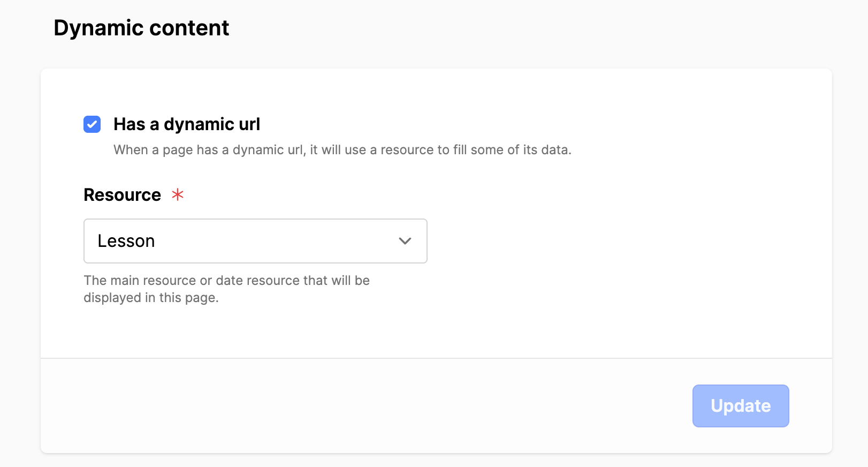868x467 pixels.
Task: Click the word 'Update' inside the blue button
Action: coord(741,406)
